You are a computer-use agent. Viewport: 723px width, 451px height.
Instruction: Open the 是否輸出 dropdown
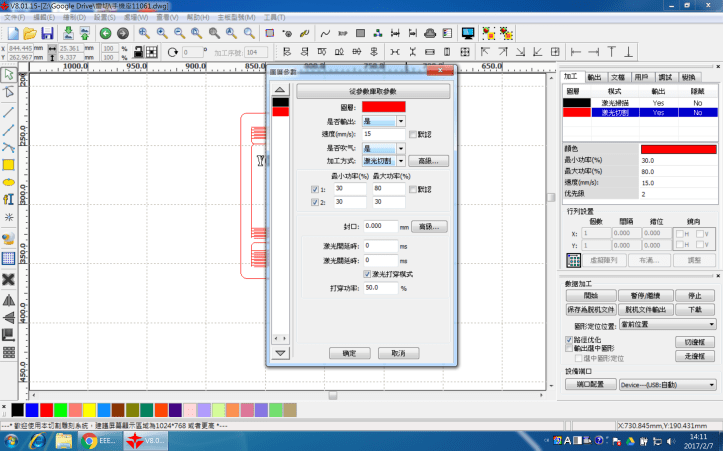401,120
